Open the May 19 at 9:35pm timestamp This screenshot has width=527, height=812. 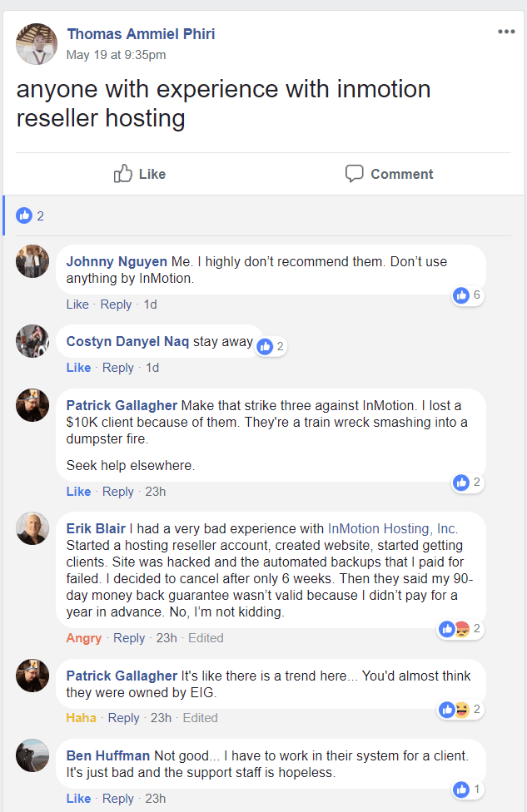click(116, 55)
